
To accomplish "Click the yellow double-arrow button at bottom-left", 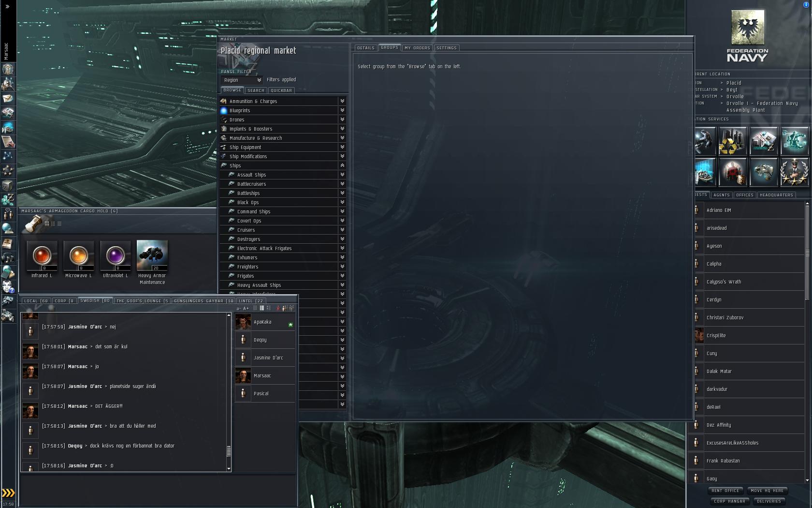I will click(x=8, y=493).
